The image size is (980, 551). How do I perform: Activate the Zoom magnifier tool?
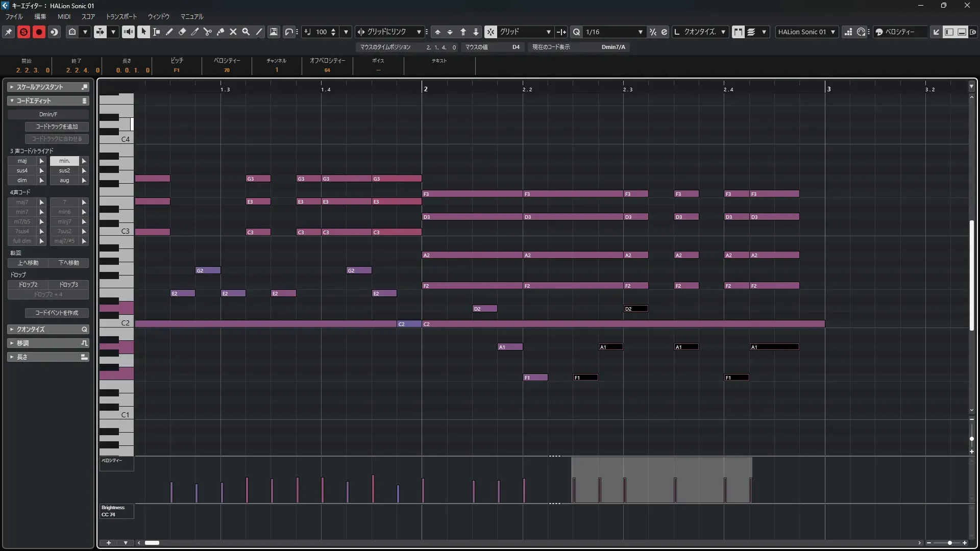tap(246, 32)
